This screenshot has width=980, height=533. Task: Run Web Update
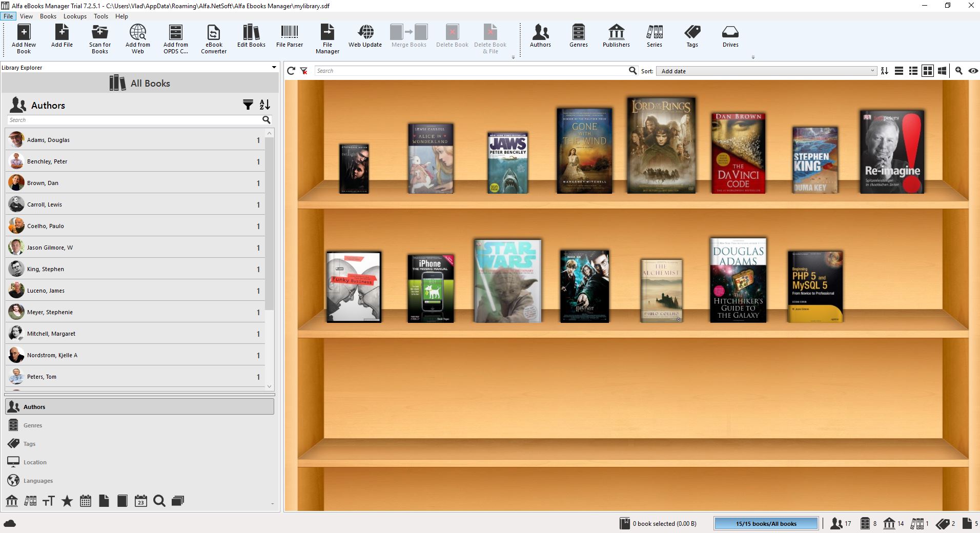[365, 36]
